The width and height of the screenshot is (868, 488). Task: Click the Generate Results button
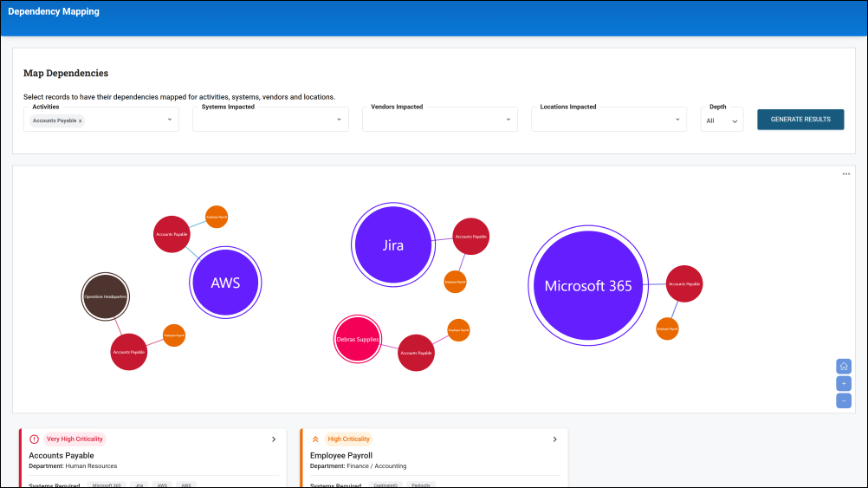point(800,120)
